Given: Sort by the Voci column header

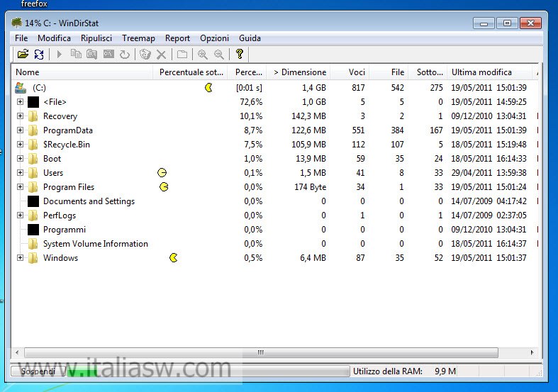Looking at the screenshot, I should (x=350, y=72).
